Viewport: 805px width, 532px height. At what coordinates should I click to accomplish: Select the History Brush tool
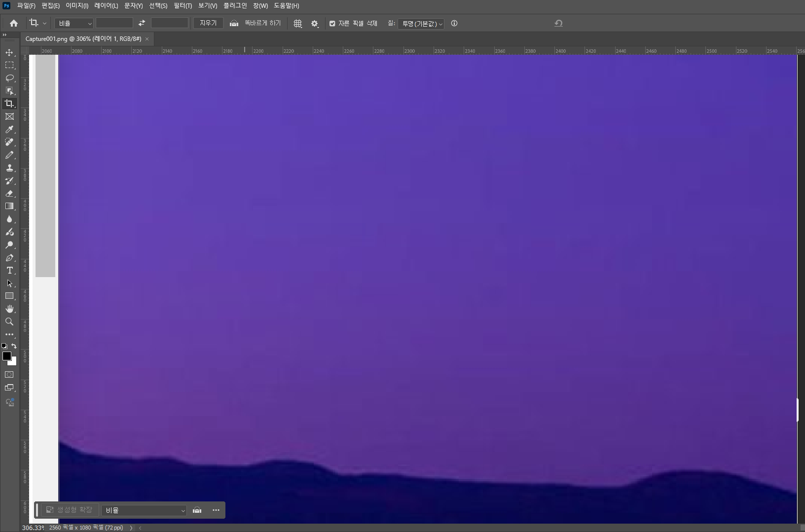tap(9, 180)
